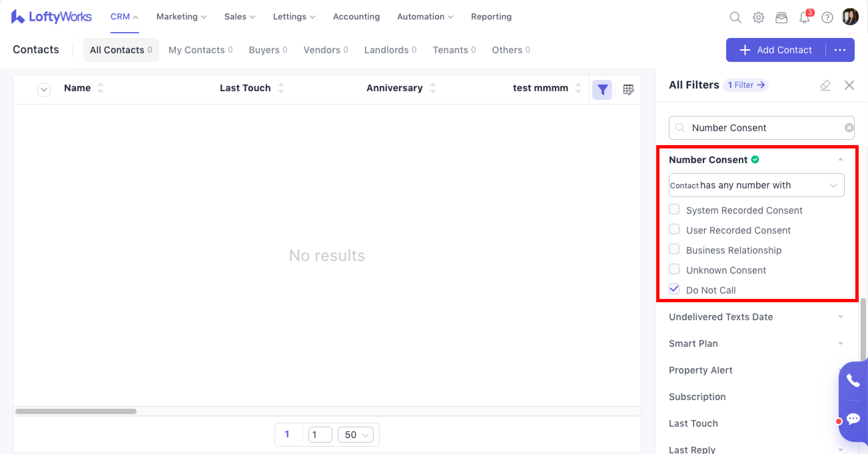Click the filter funnel icon

coord(602,90)
